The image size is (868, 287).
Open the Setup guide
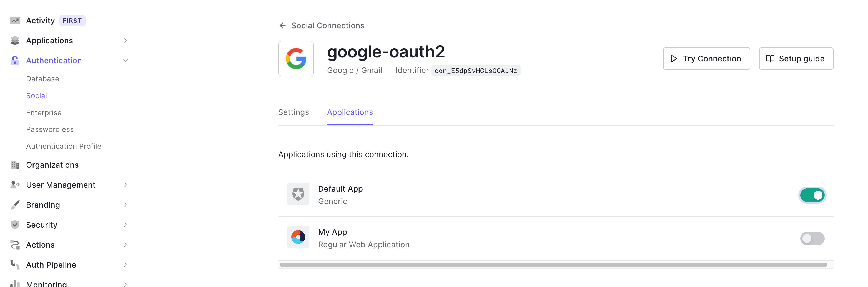coord(796,58)
